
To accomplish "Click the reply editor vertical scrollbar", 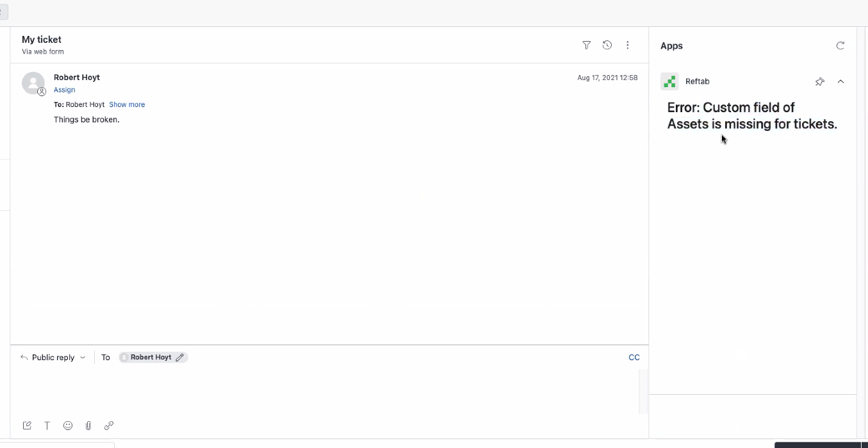I will coord(643,391).
